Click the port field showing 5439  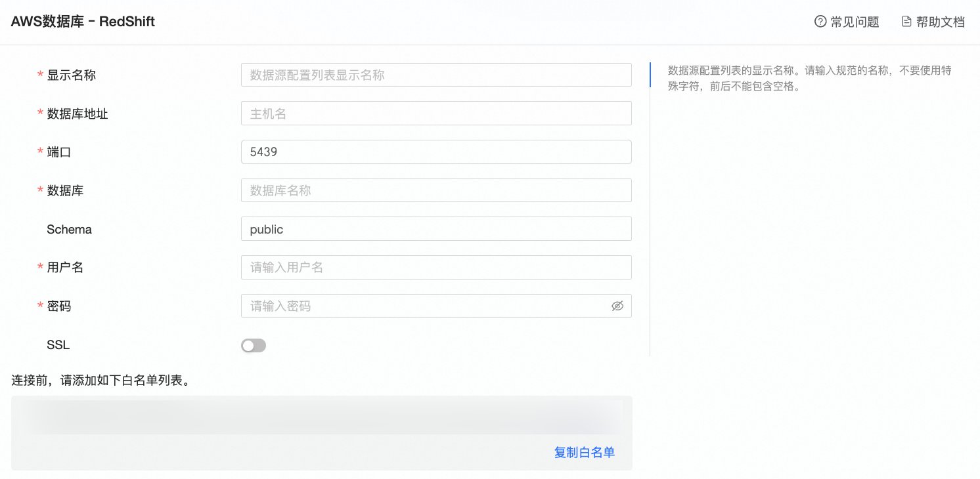coord(436,152)
